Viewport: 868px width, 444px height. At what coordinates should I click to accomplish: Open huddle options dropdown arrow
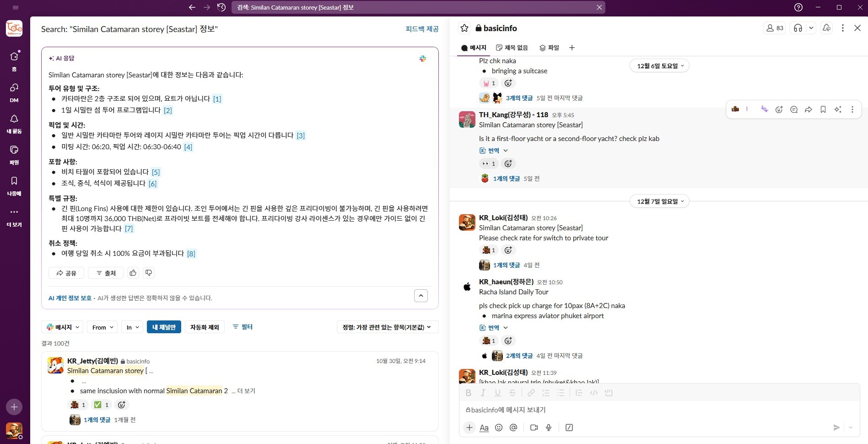pyautogui.click(x=811, y=28)
